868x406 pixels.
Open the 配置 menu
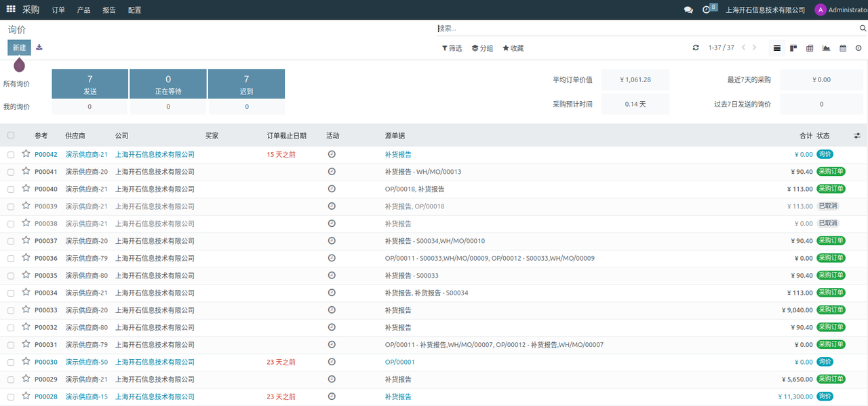pos(134,10)
